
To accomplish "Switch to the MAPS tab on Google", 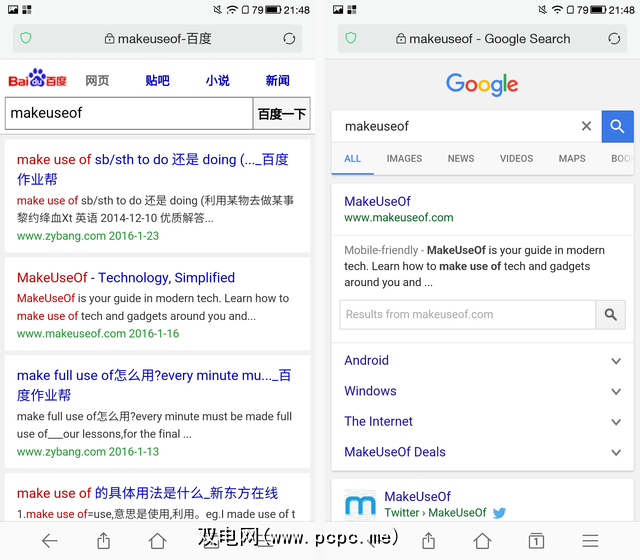I will coord(572,158).
